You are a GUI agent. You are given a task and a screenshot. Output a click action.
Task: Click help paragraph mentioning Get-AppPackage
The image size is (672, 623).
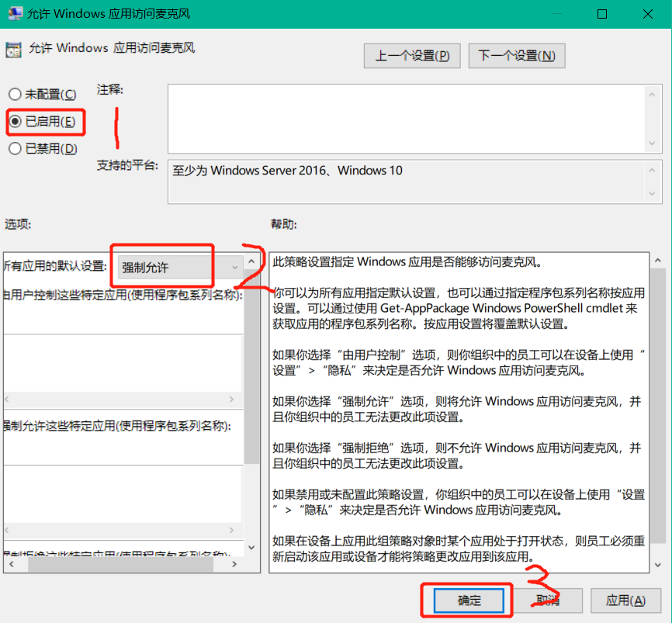coord(459,309)
